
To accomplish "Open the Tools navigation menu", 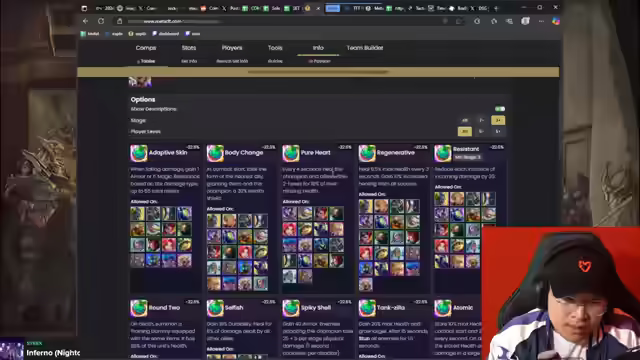I will 275,48.
